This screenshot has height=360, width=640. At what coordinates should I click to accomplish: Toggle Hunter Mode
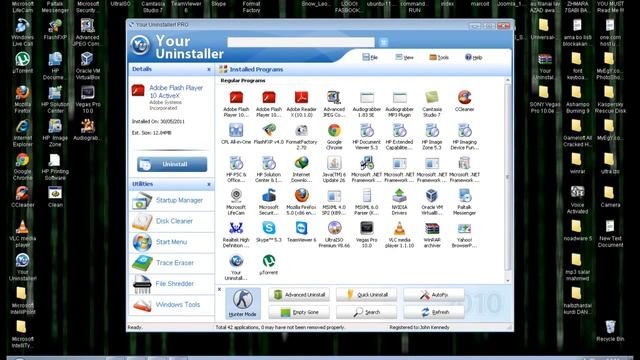tap(242, 303)
